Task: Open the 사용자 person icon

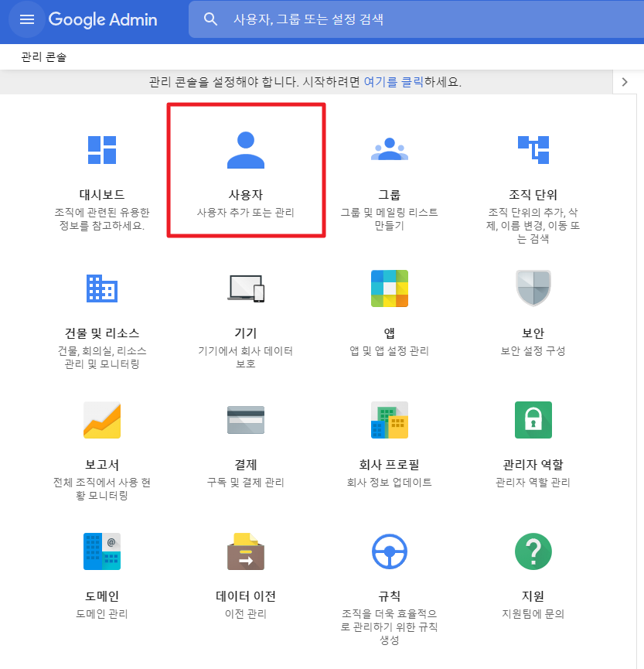Action: pyautogui.click(x=246, y=150)
